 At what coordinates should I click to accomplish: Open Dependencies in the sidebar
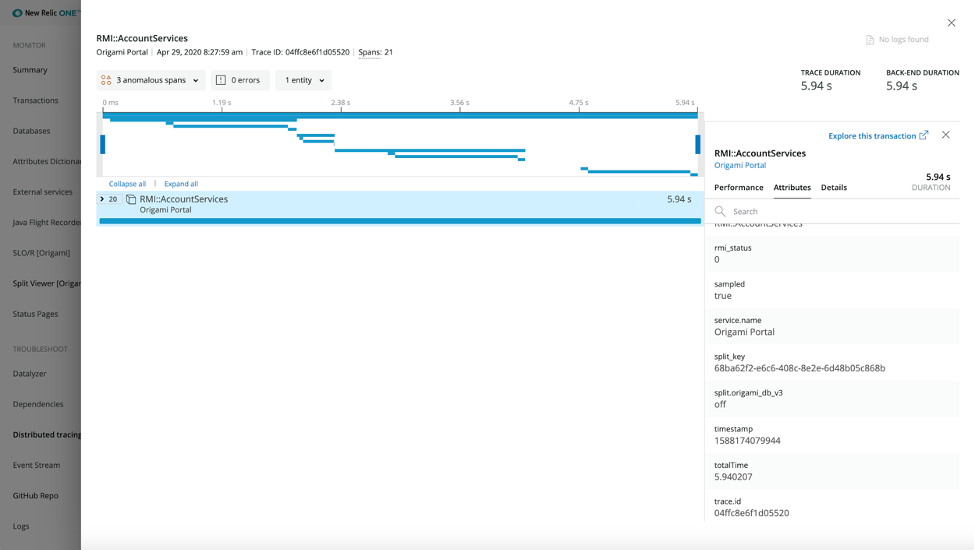[38, 404]
